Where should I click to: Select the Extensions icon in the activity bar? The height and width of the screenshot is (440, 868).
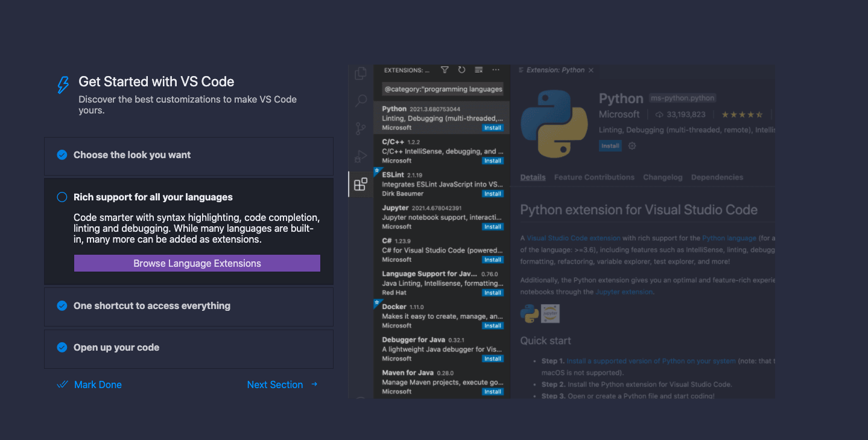[360, 184]
